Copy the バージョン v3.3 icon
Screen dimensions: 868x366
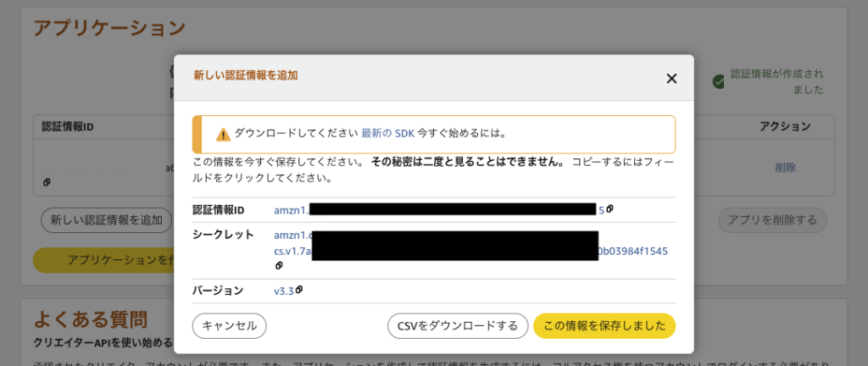299,290
